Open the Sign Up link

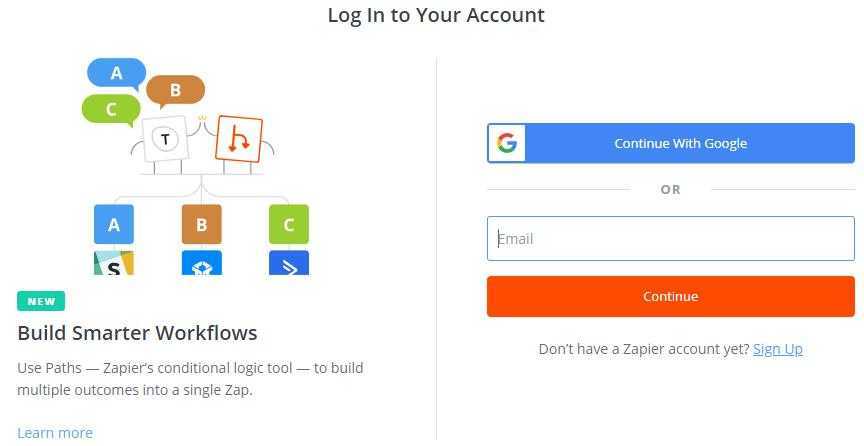[x=777, y=349]
